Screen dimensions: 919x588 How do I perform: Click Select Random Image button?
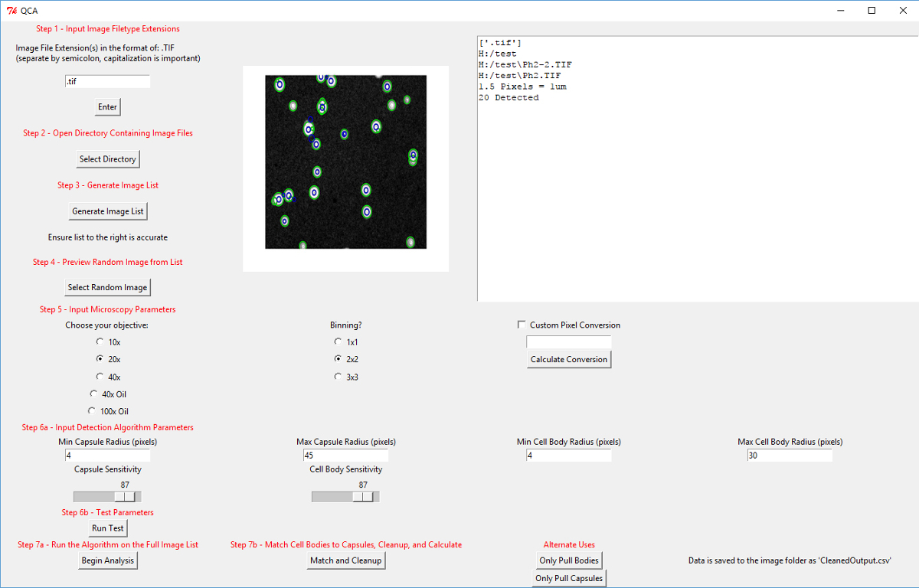[107, 288]
